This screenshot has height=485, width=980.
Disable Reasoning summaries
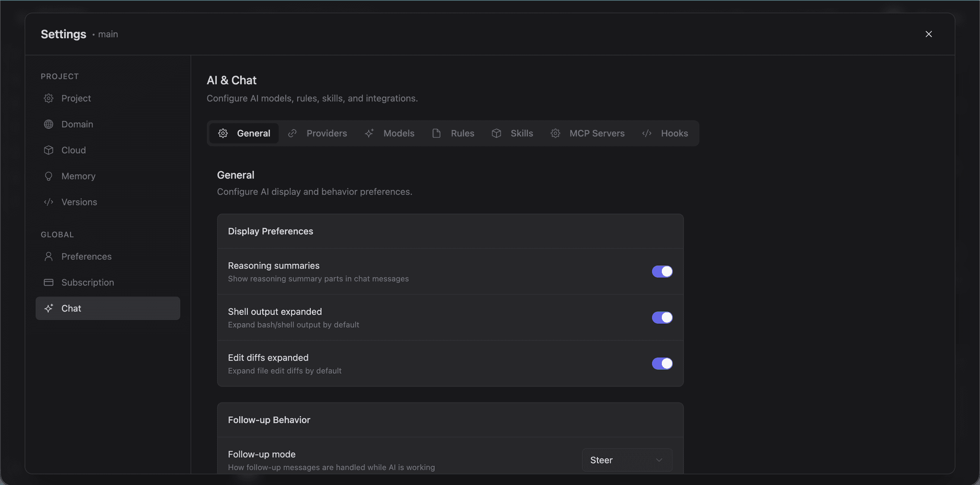[662, 271]
